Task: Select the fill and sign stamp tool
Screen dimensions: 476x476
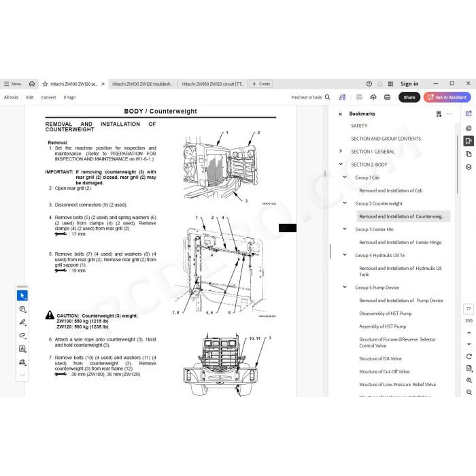Action: [x=22, y=362]
